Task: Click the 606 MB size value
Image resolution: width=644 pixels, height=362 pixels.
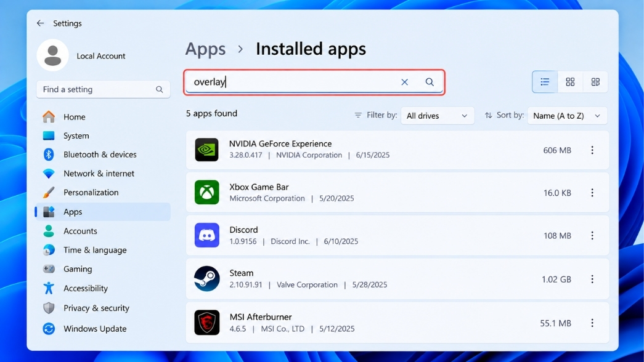Action: 557,150
